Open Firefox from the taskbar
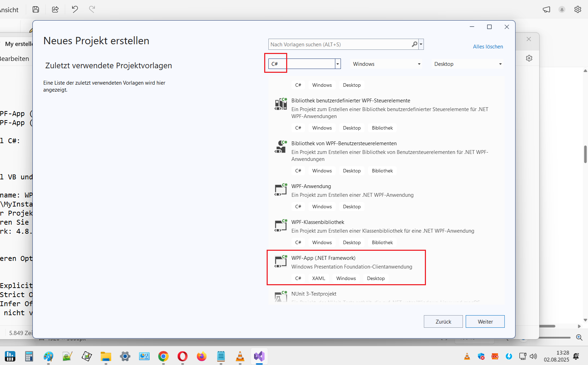The height and width of the screenshot is (365, 588). click(x=201, y=356)
